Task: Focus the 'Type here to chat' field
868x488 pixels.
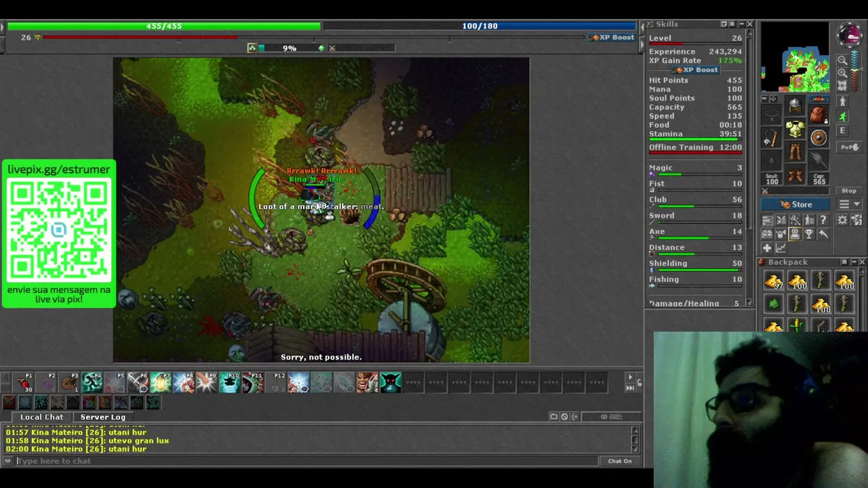Action: tap(305, 461)
